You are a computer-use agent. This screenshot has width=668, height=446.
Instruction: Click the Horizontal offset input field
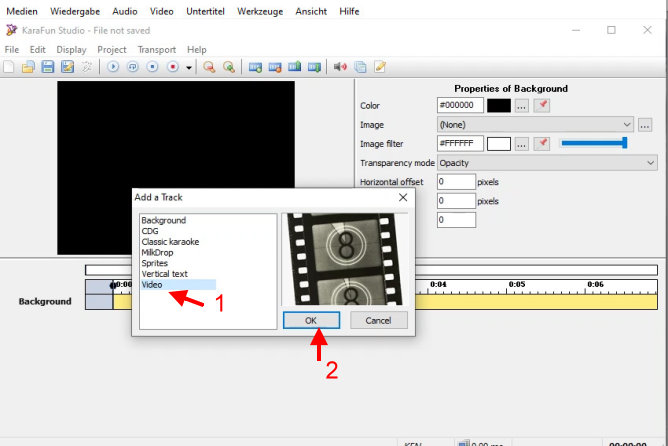coord(455,181)
